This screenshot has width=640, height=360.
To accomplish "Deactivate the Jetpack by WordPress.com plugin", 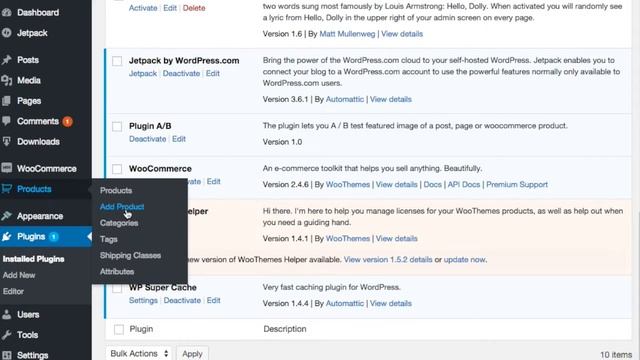I will point(181,73).
